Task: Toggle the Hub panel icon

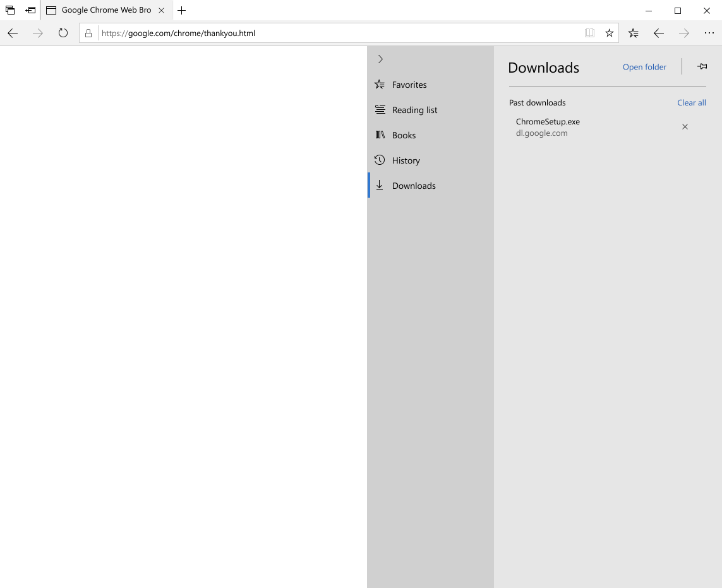Action: [634, 33]
